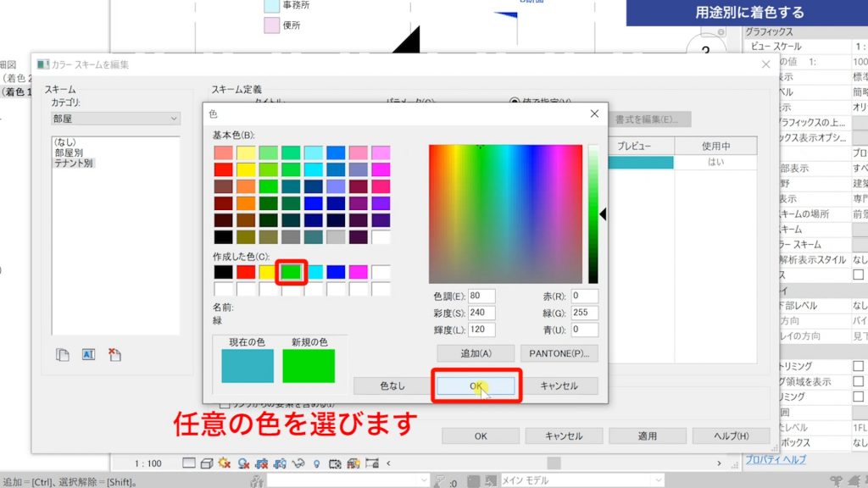Screen dimensions: 868x488
Task: Duplicate the color scheme with the copy icon
Action: point(62,354)
